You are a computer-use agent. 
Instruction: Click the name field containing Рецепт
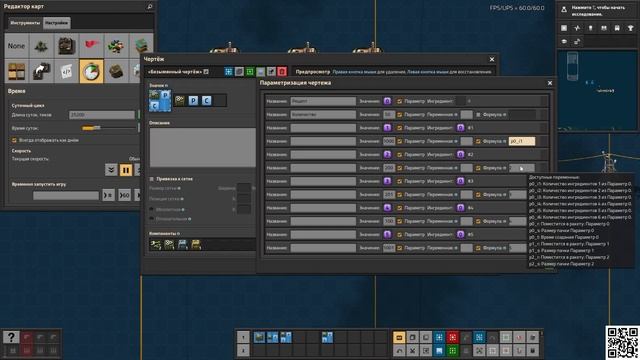[323, 101]
